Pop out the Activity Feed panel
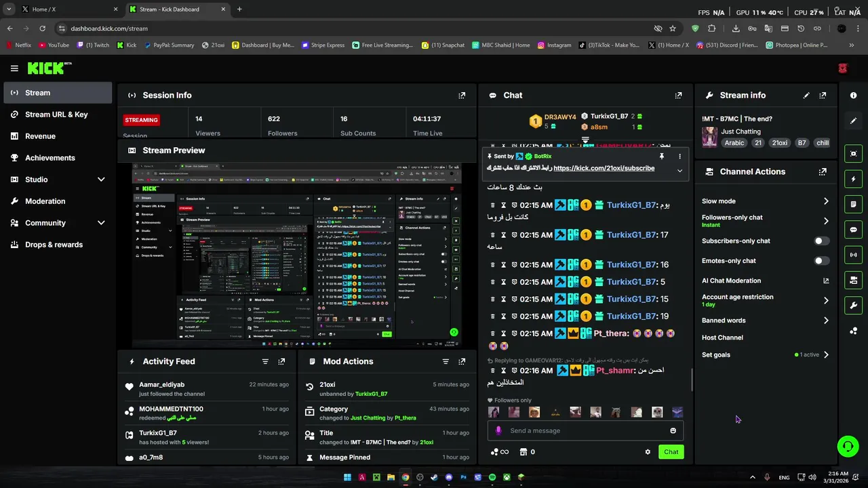The height and width of the screenshot is (488, 868). pyautogui.click(x=281, y=361)
